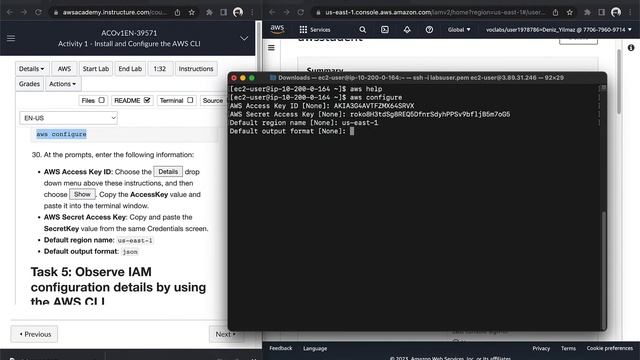Viewport: 640px width, 360px height.
Task: Open extensions puzzle icon in right browser
Action: coord(587,12)
